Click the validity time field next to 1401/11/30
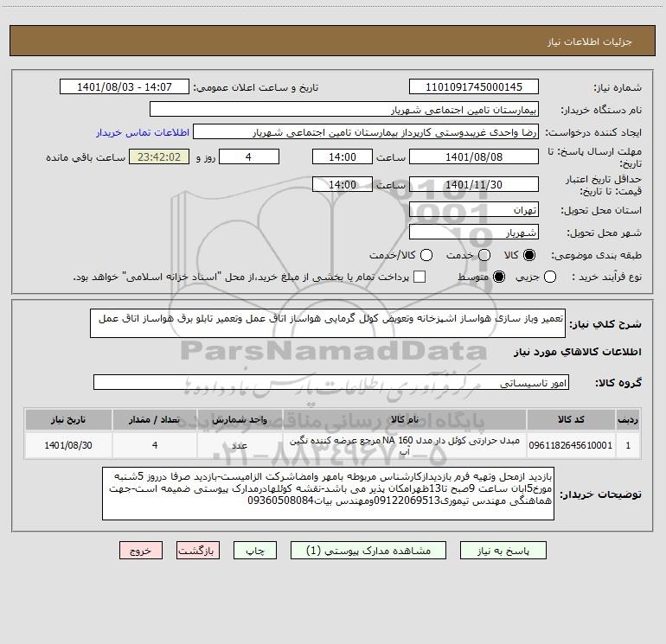The width and height of the screenshot is (666, 644). click(343, 184)
